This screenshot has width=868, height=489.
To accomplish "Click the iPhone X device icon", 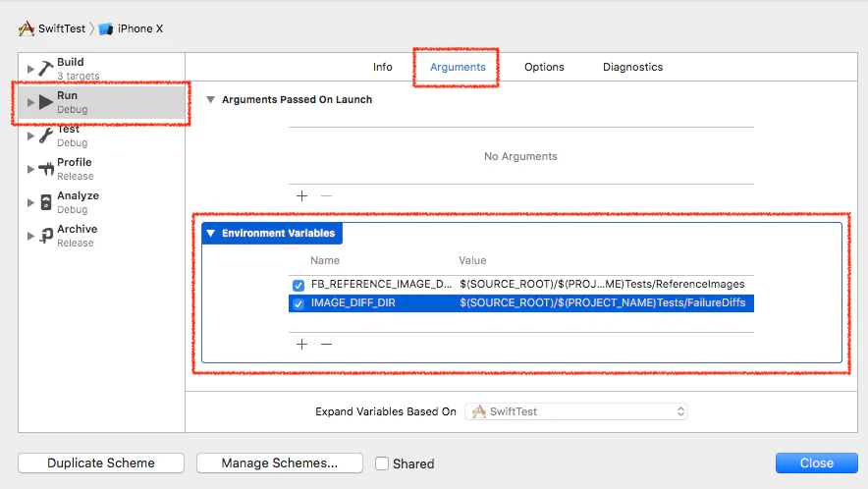I will click(x=106, y=28).
